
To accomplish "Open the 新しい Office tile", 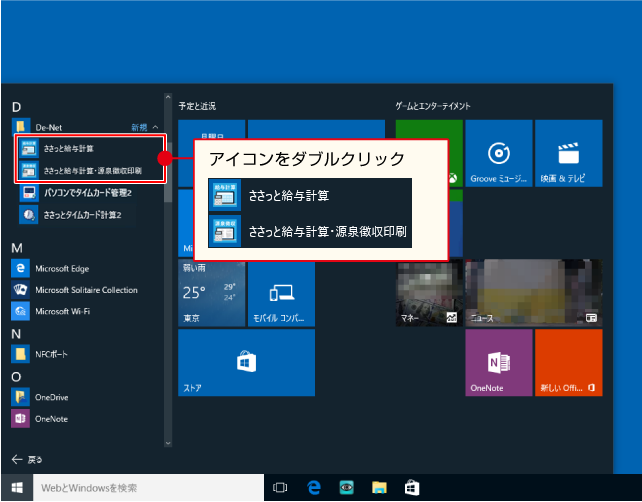I will click(569, 362).
